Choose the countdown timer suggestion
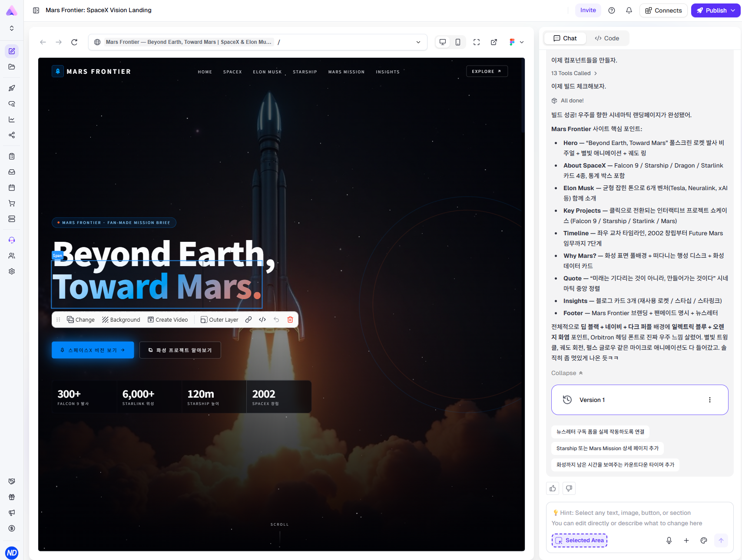Image resolution: width=742 pixels, height=560 pixels. (615, 465)
